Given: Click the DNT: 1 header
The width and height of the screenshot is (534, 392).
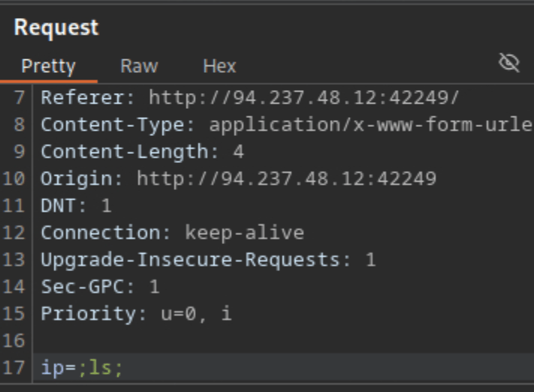Looking at the screenshot, I should 76,206.
